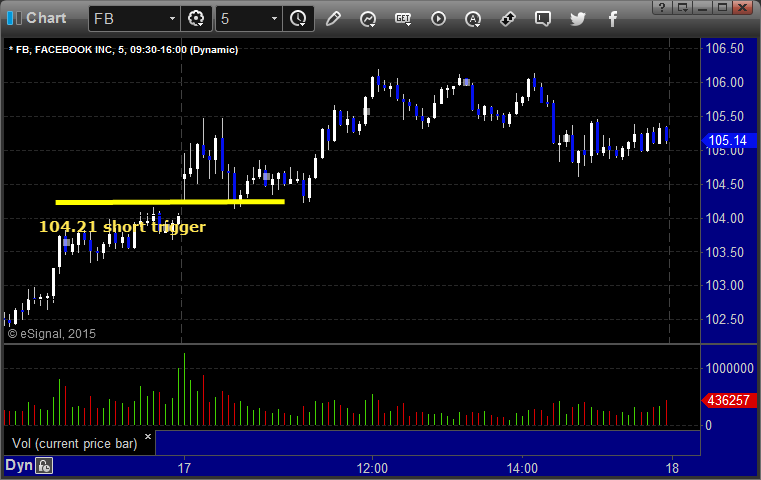Click the 12:00 time axis label
Viewport: 761px width, 480px height.
click(372, 468)
